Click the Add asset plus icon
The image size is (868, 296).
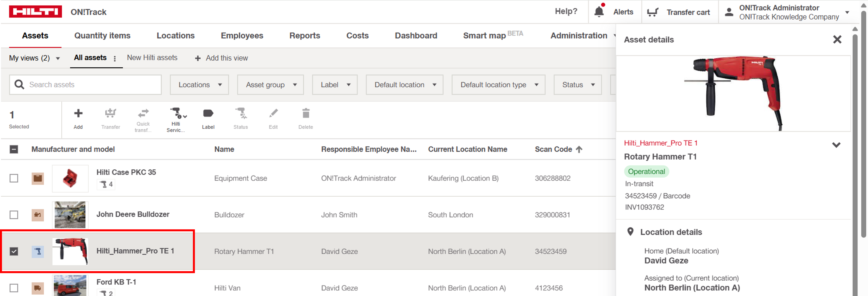pos(78,113)
